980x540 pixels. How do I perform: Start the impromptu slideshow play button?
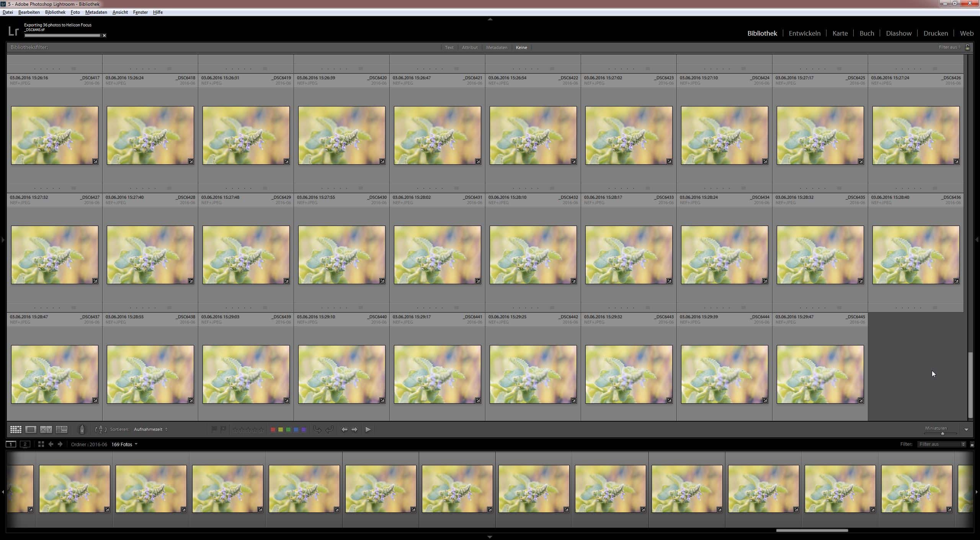tap(368, 430)
